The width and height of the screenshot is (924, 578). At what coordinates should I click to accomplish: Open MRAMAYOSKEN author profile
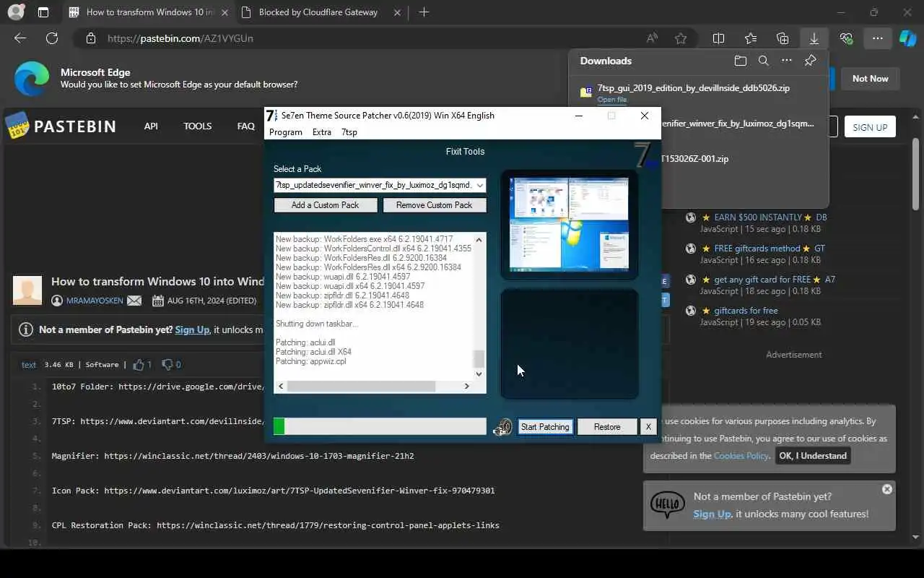(94, 301)
